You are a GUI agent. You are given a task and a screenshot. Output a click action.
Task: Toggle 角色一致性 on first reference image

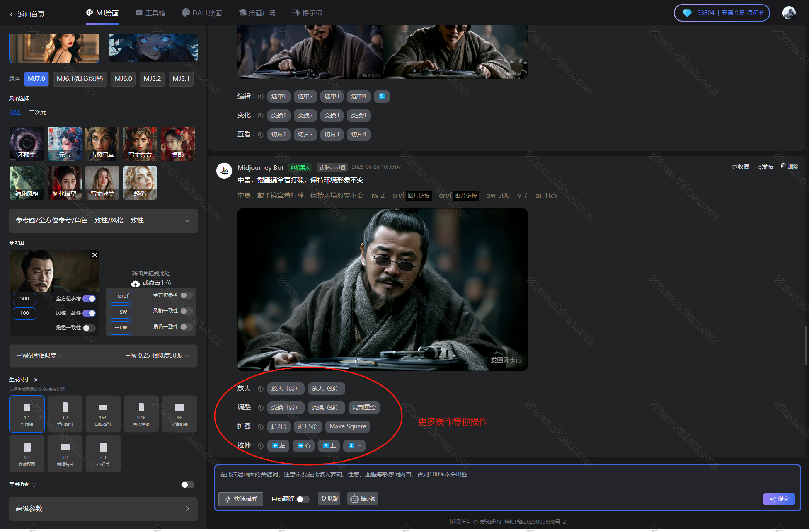tap(89, 328)
